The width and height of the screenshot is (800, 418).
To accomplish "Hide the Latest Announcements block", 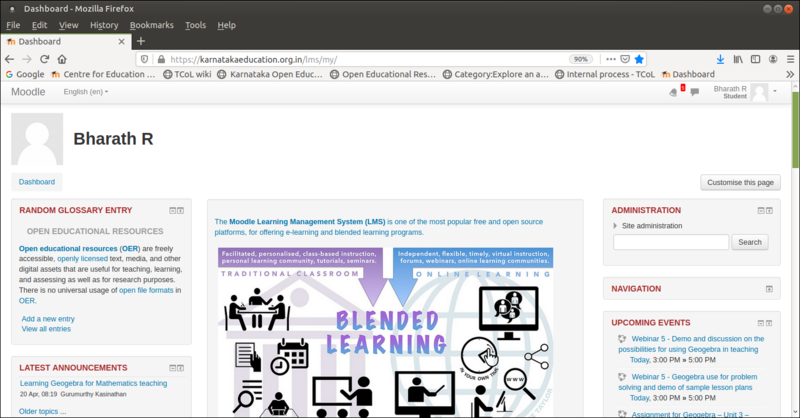I will 172,368.
